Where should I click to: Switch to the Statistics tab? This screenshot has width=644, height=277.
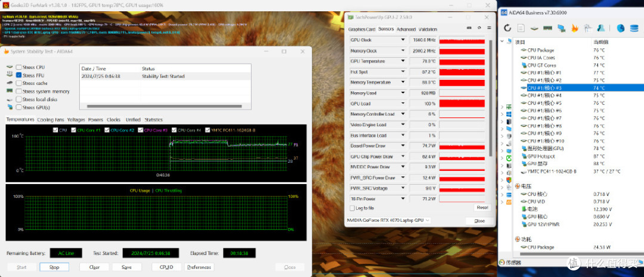point(153,120)
